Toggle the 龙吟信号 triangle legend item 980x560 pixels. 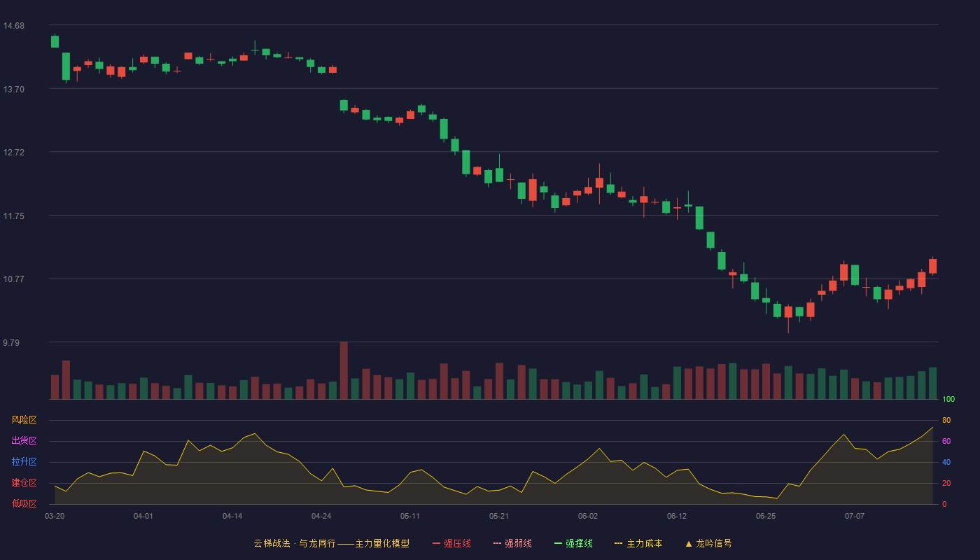pos(708,543)
